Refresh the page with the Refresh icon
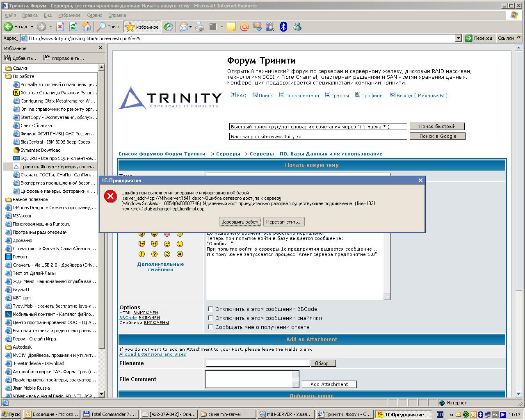 tap(73, 27)
